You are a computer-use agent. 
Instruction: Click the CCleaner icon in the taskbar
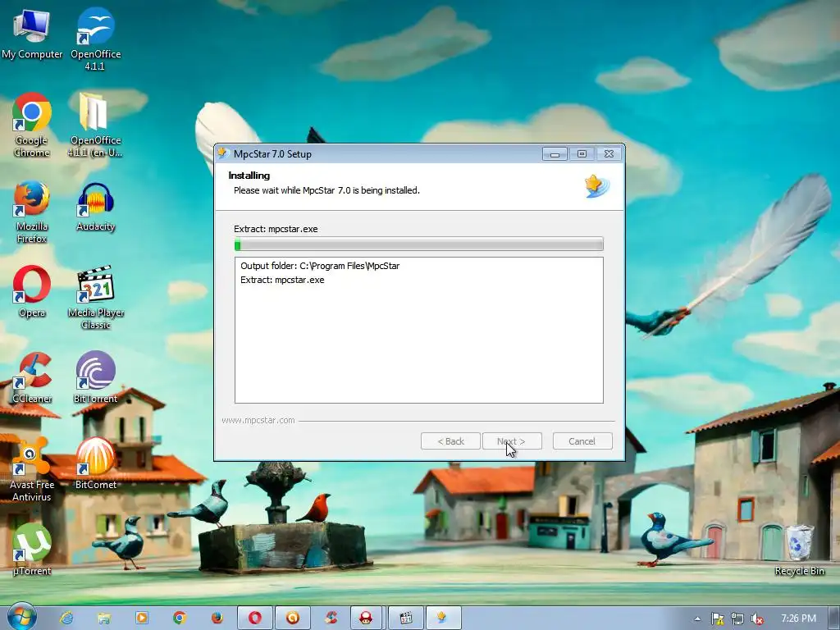coord(331,619)
